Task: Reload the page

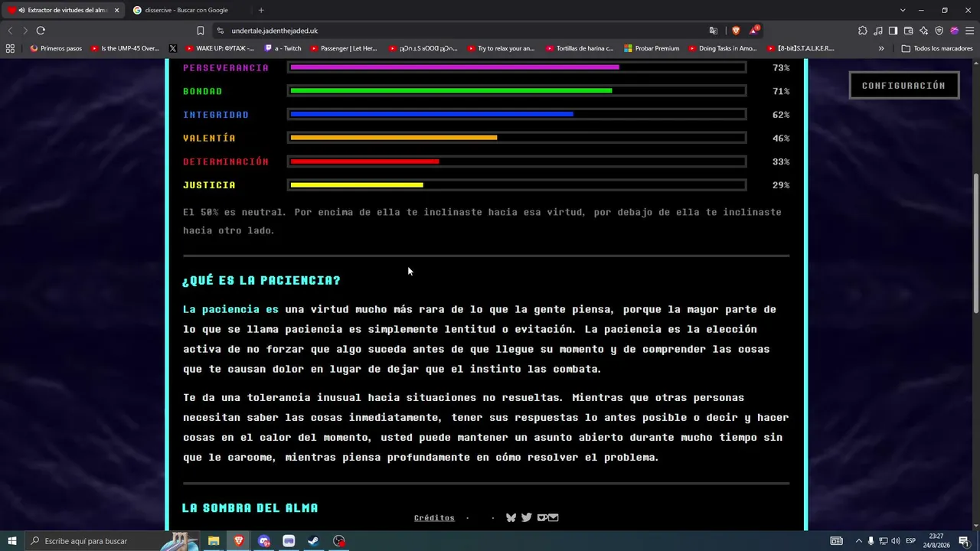Action: (x=41, y=31)
